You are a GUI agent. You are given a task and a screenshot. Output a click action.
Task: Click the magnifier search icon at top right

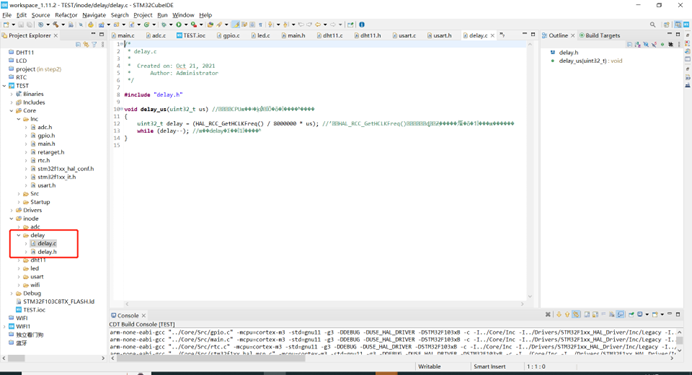point(652,25)
